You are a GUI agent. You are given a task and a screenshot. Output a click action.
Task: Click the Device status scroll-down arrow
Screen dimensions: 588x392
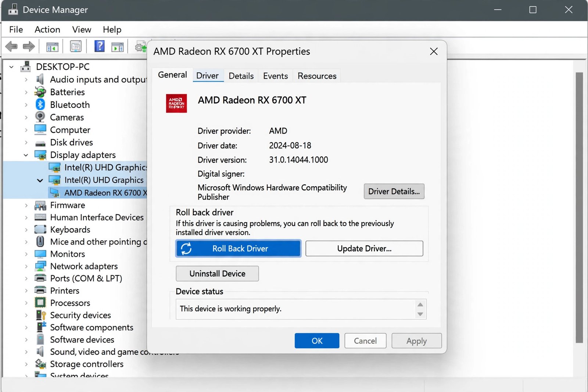(x=420, y=314)
